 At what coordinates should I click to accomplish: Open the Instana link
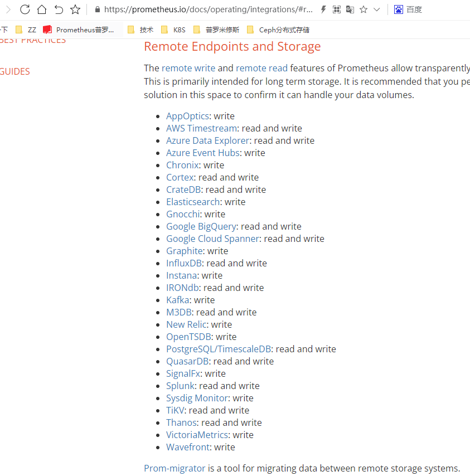(x=181, y=275)
